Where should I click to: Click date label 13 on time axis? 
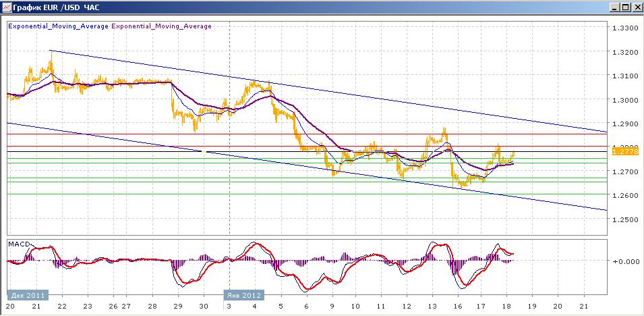pos(432,307)
